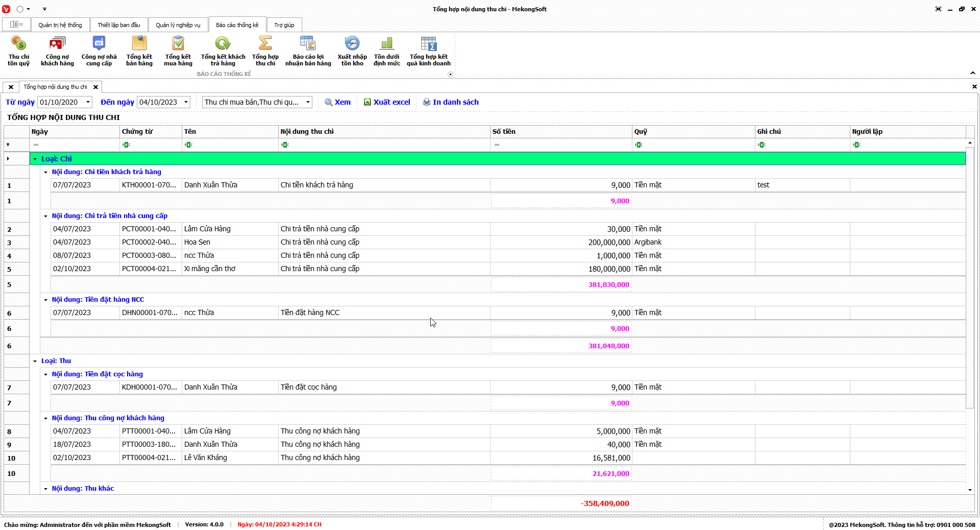This screenshot has height=530, width=980.
Task: Collapse the 'Loại: Thu' group
Action: 35,362
